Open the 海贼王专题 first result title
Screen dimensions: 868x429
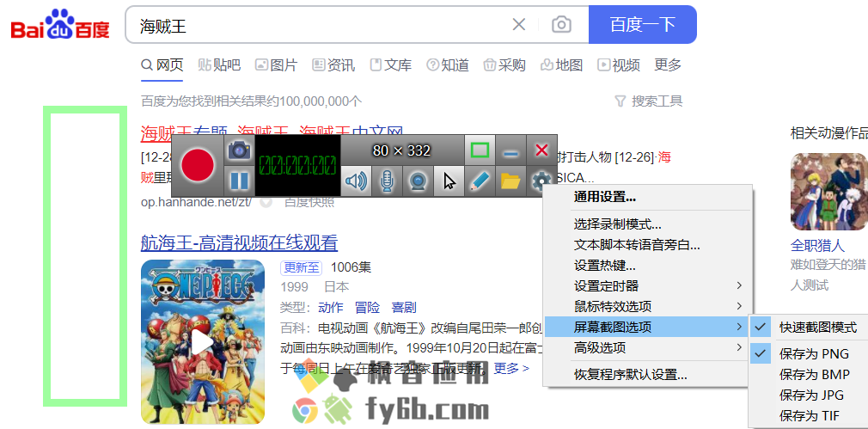coord(272,132)
